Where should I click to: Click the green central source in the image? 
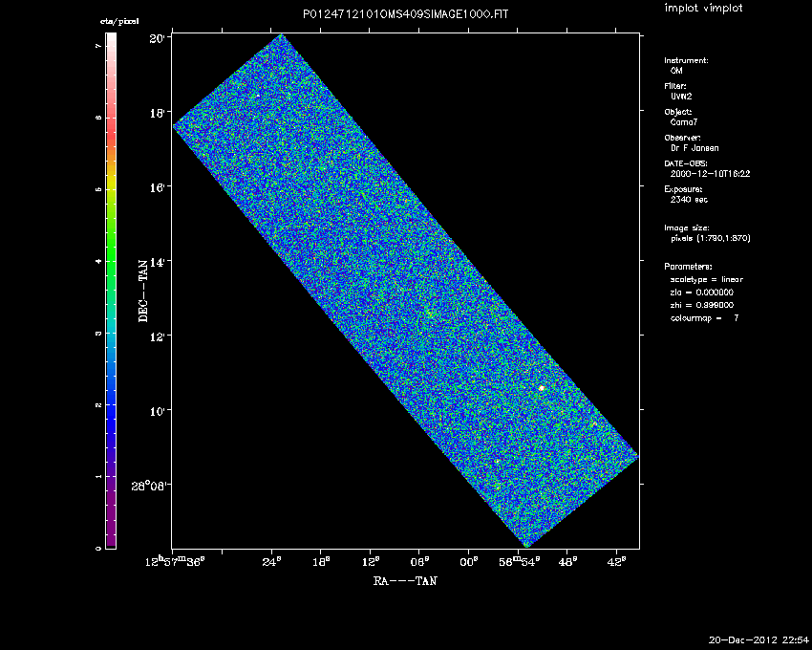point(429,314)
